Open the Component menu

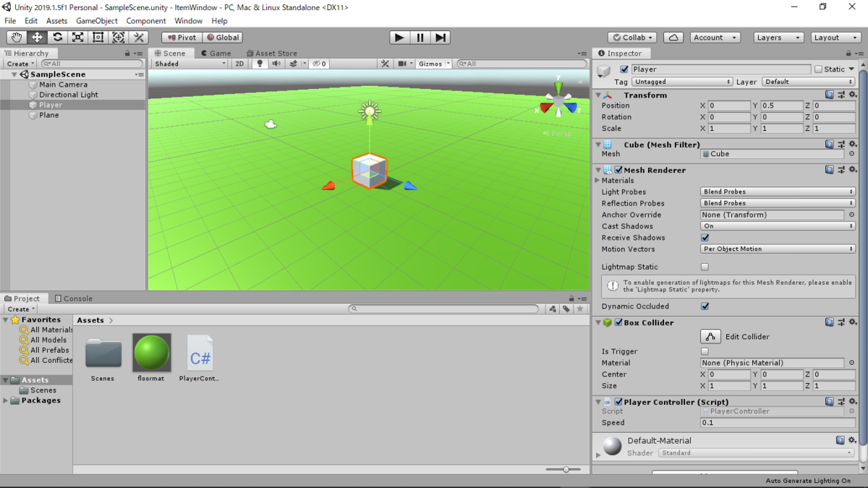click(x=146, y=21)
